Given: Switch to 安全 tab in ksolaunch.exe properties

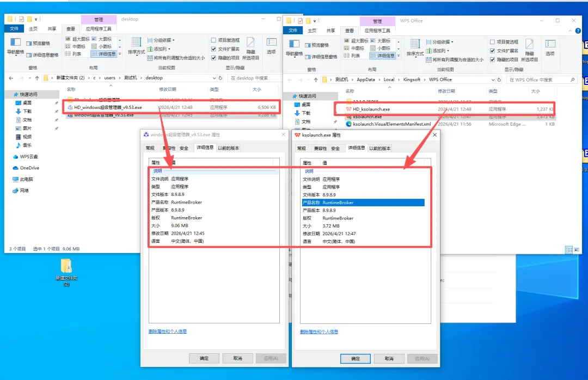Looking at the screenshot, I should (x=335, y=149).
